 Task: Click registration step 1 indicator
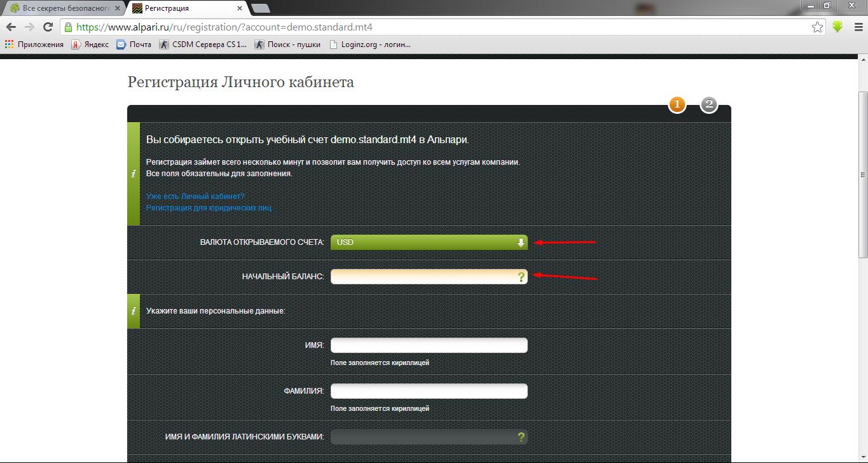coord(677,104)
